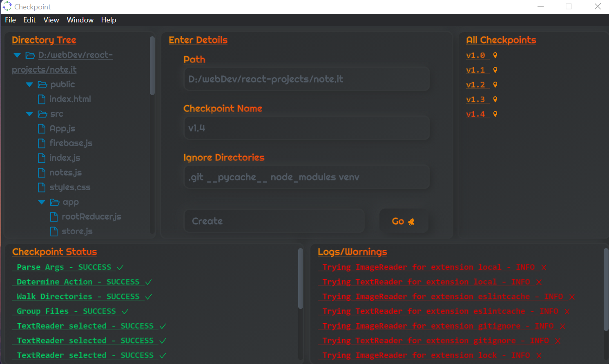Viewport: 609px width, 364px height.
Task: Click the rootReducer.js file icon
Action: 54,217
